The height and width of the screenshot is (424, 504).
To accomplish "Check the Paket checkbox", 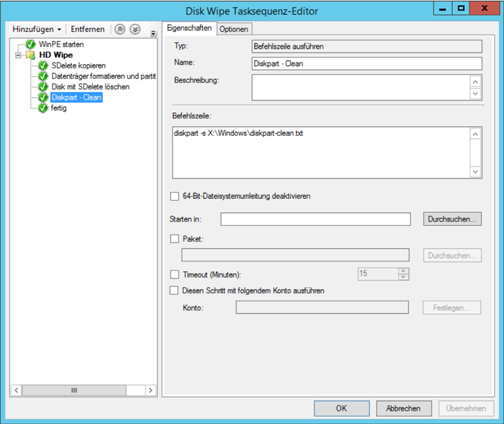I will 175,239.
